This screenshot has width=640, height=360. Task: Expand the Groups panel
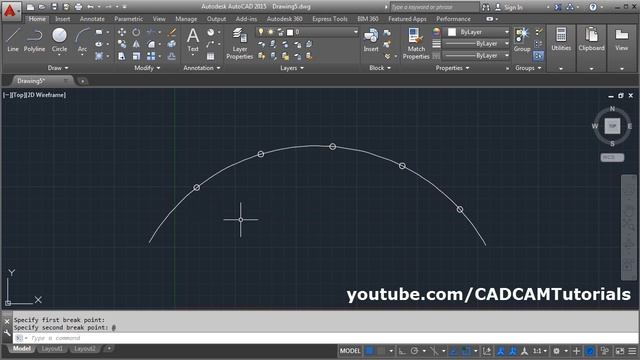(528, 68)
